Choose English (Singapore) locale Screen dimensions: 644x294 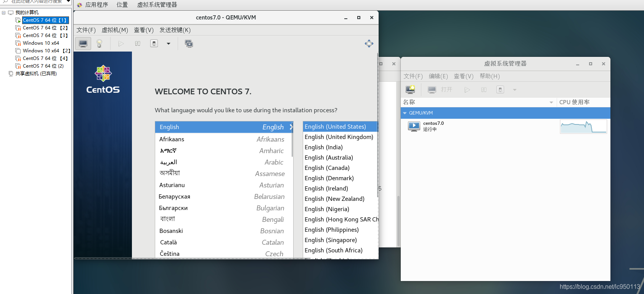(x=340, y=240)
